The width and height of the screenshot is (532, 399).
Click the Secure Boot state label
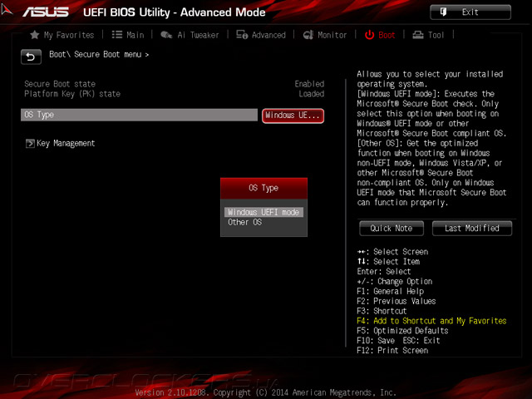click(60, 84)
